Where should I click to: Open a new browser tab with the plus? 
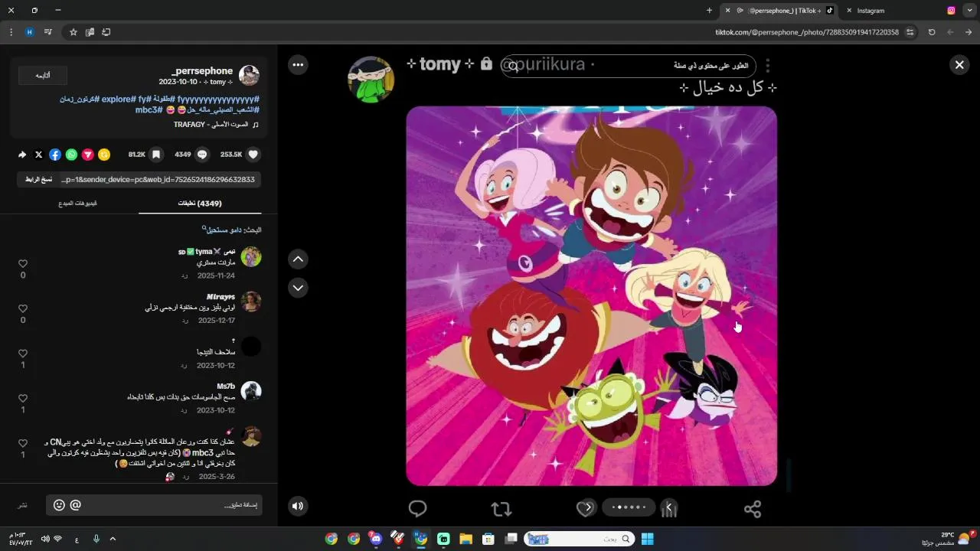coord(709,11)
